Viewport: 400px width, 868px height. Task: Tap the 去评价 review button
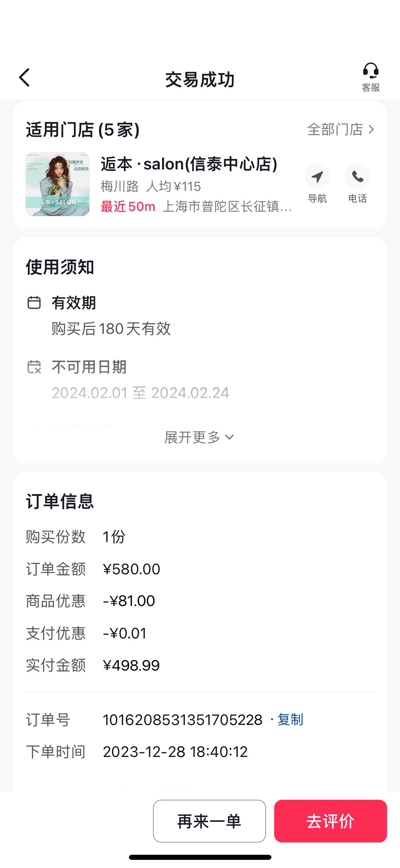330,821
